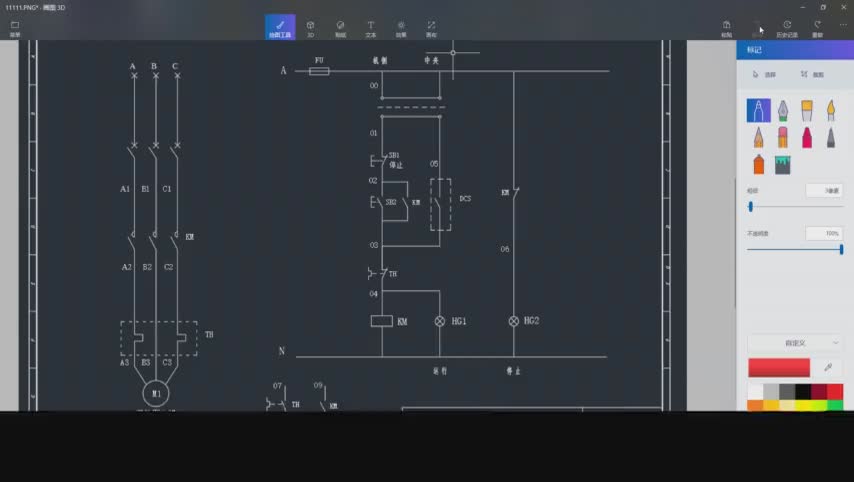Click the KM coil box on canvas

(382, 321)
